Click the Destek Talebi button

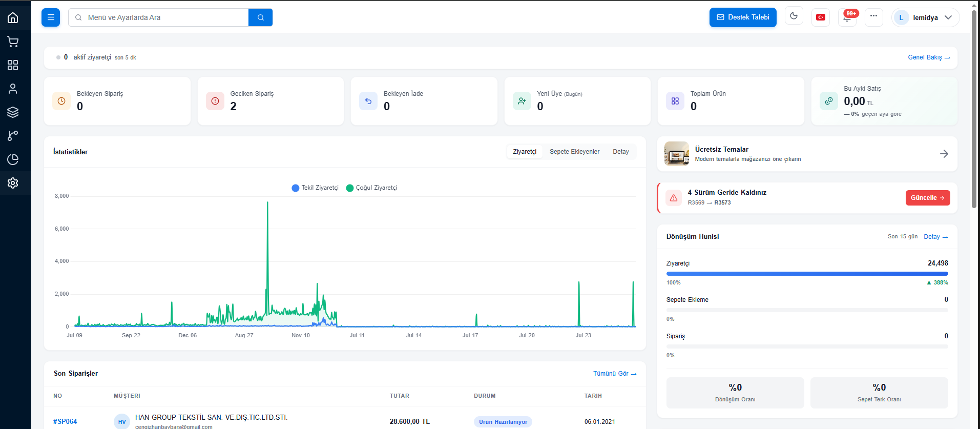coord(743,17)
